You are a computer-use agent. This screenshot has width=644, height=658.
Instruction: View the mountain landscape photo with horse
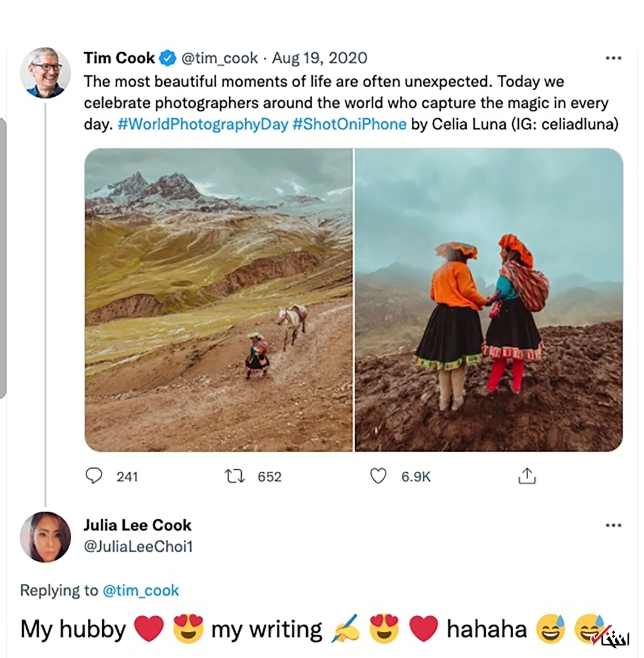point(218,300)
